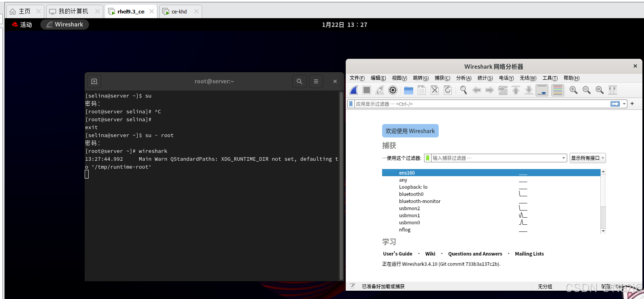Zoom out the Wireshark main window text
644x299 pixels.
tap(587, 90)
